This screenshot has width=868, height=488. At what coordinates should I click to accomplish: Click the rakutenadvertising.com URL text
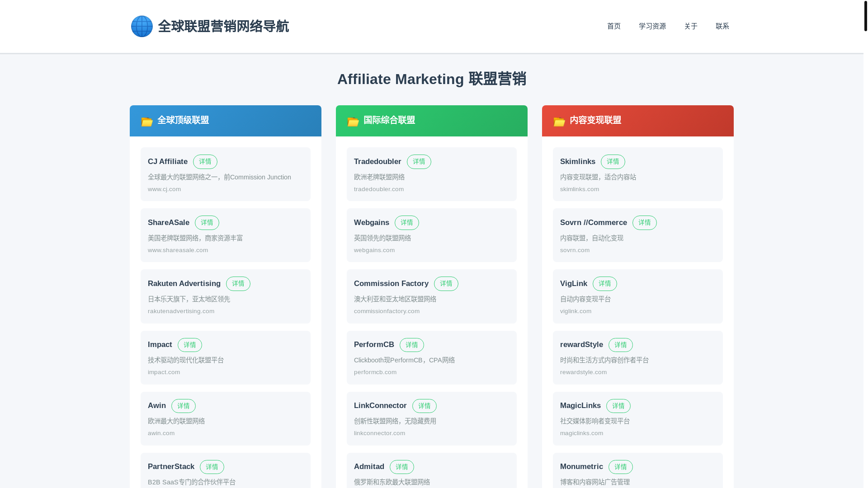coord(181,311)
